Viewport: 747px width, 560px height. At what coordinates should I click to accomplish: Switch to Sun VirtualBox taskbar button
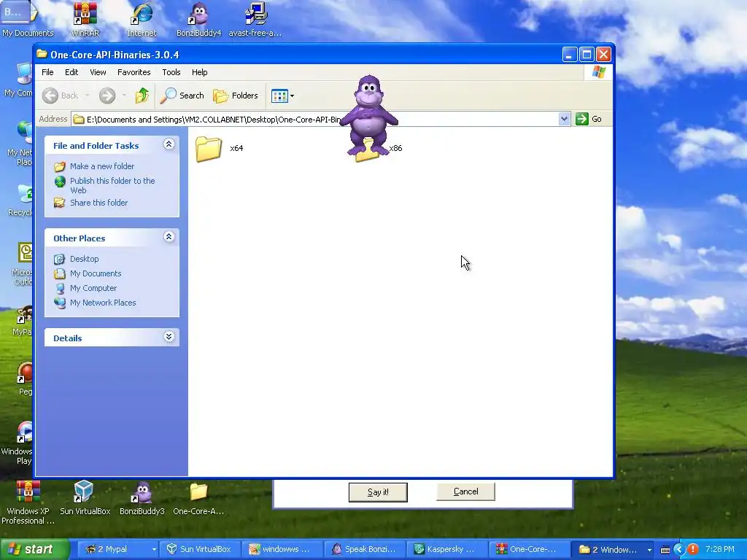click(x=200, y=549)
